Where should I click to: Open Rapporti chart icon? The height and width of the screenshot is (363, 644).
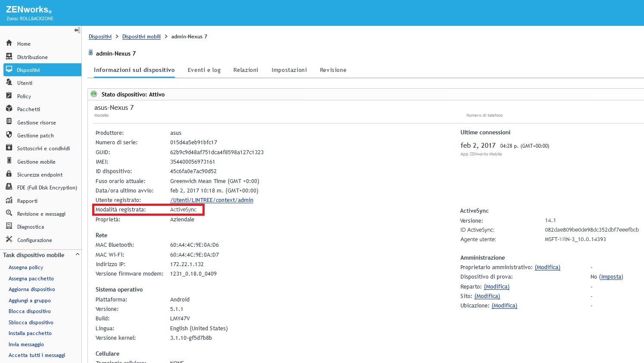pyautogui.click(x=9, y=200)
